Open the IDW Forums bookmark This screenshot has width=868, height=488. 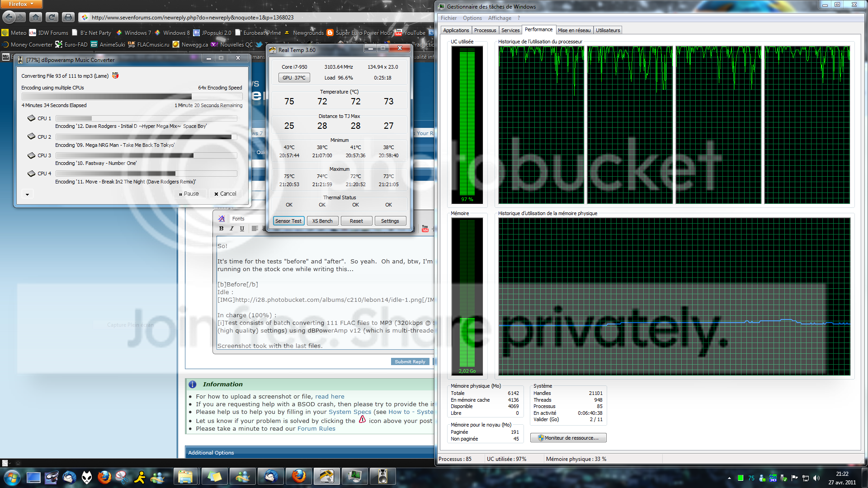click(x=49, y=33)
